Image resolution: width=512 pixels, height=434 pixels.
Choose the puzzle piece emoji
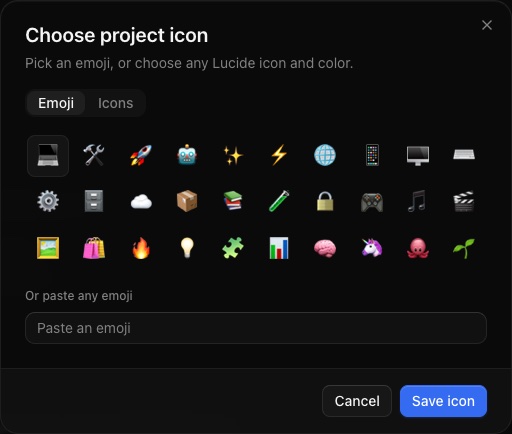point(233,248)
